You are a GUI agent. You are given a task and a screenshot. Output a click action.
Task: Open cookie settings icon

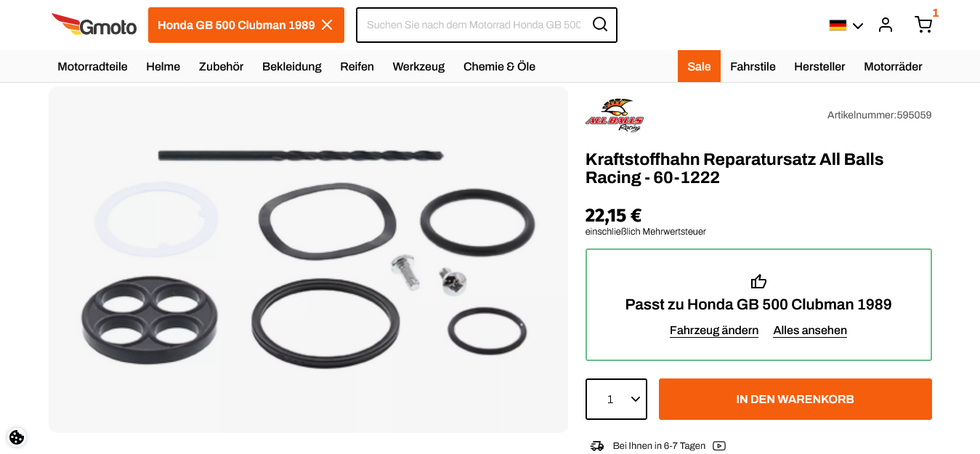click(x=17, y=437)
